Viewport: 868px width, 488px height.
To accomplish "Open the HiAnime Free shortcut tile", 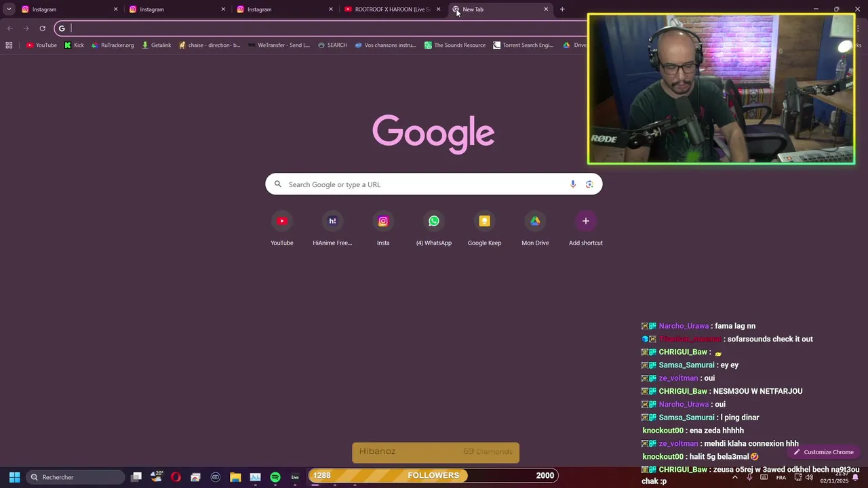I will tap(332, 228).
